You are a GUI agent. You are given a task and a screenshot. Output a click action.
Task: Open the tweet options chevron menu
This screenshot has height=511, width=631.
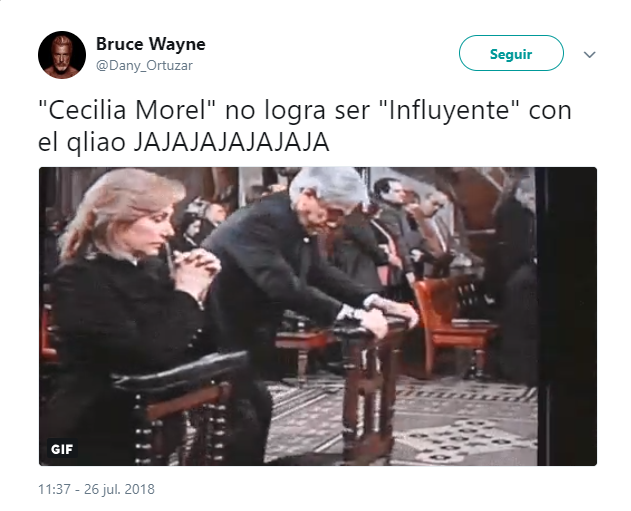coord(589,54)
